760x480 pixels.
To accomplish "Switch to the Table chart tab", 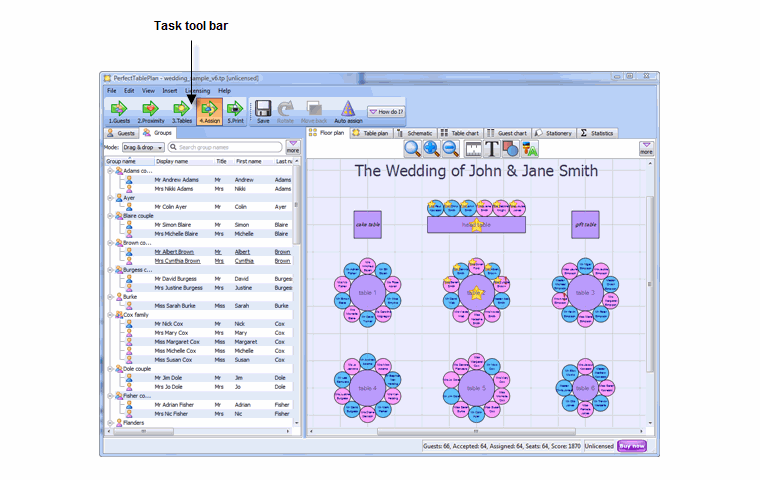I will pos(460,132).
